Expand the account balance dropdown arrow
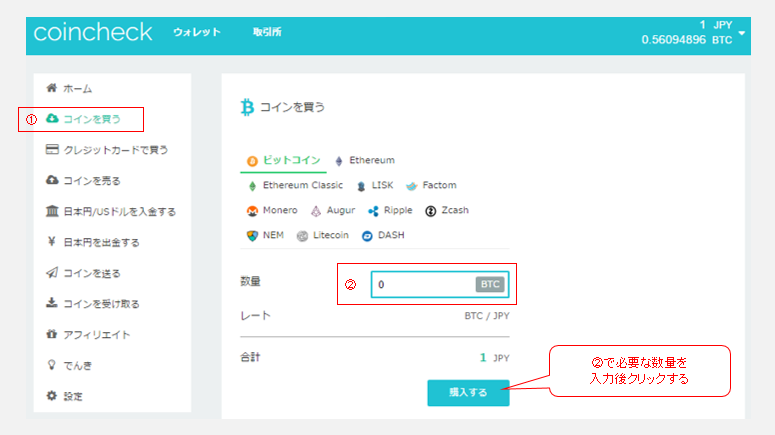The image size is (775, 435). pos(742,33)
